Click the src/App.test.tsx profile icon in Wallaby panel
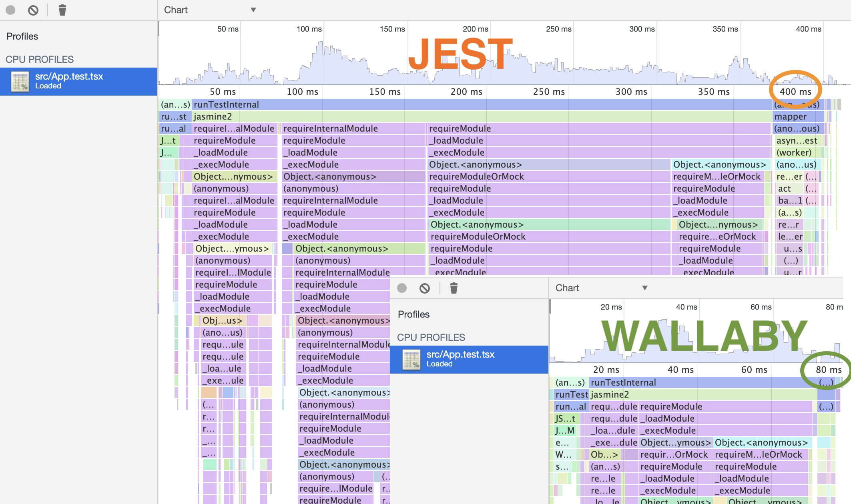The height and width of the screenshot is (504, 851). [411, 359]
